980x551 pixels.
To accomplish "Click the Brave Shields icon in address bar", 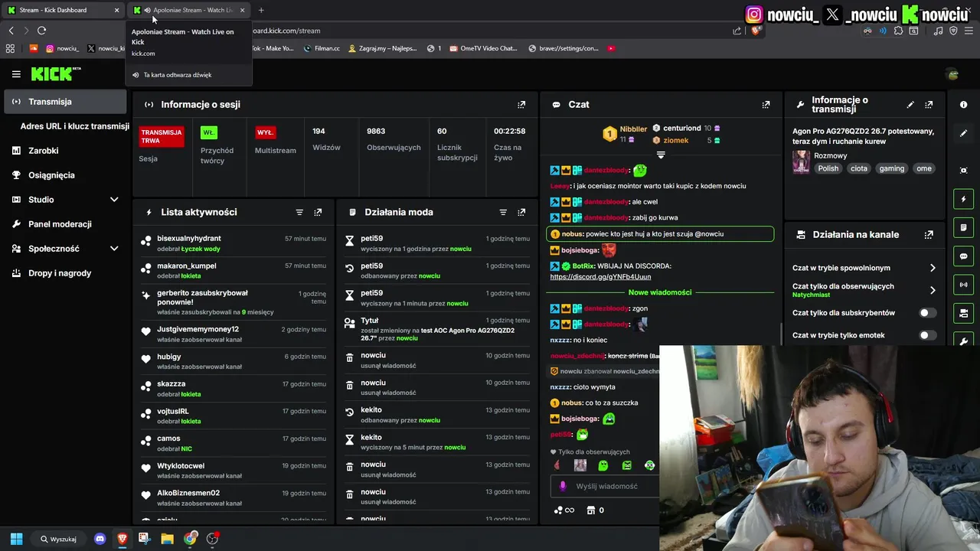I will [756, 31].
